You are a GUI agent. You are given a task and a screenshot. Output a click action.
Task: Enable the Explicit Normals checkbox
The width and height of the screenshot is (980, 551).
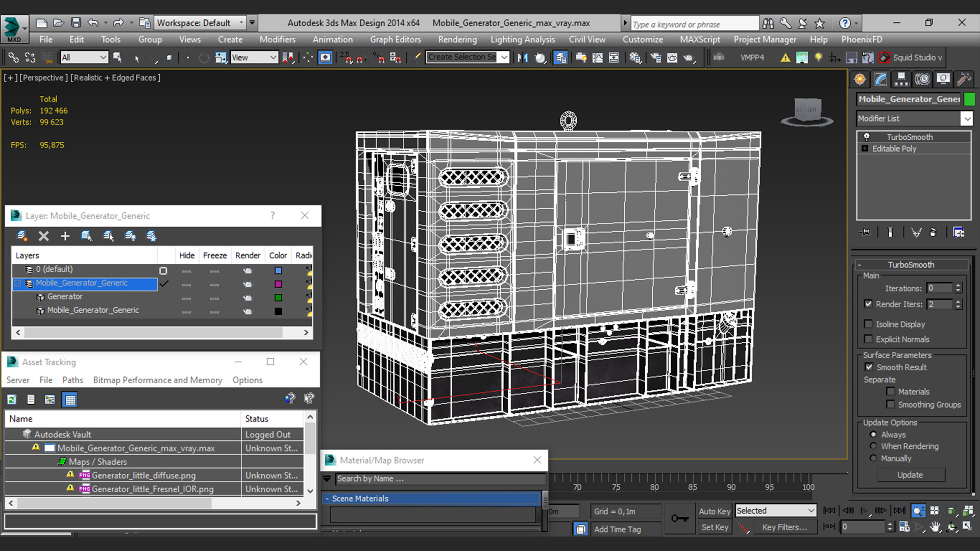(868, 339)
